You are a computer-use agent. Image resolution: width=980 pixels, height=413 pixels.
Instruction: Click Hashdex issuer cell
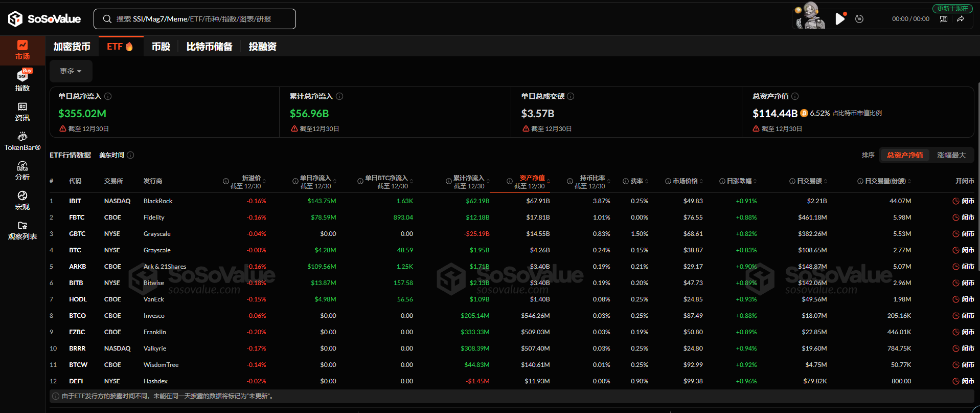tap(155, 381)
